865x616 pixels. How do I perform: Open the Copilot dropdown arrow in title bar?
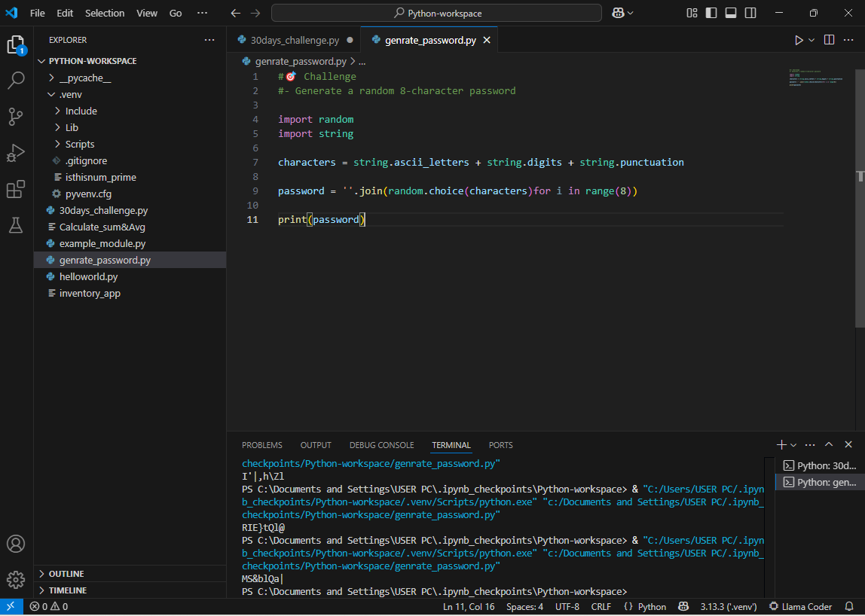tap(631, 13)
